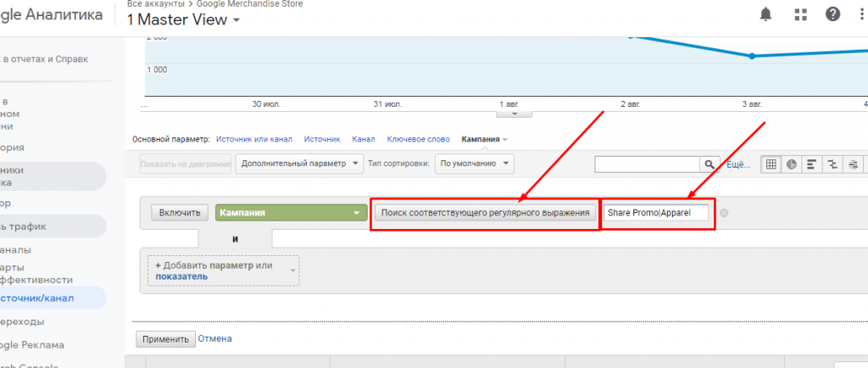Click the magnifier search button by table filter
Screen dimensions: 868x368
(x=709, y=164)
